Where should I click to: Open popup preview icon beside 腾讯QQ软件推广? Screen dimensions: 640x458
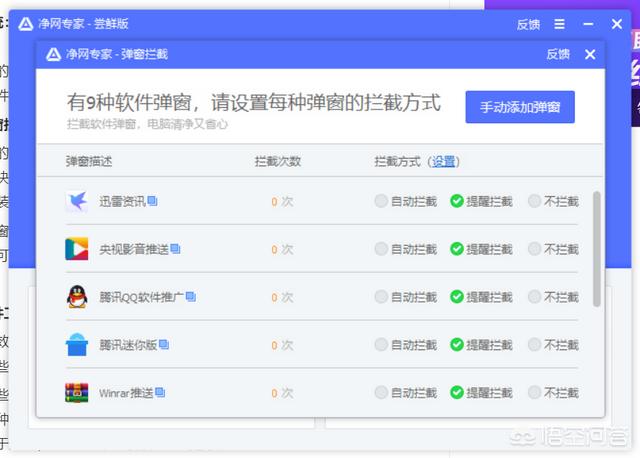[x=191, y=296]
